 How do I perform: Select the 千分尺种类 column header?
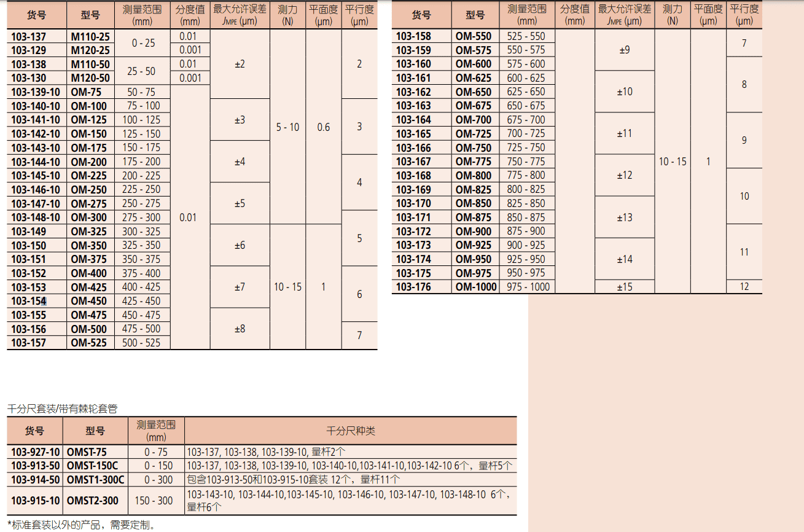tap(350, 431)
